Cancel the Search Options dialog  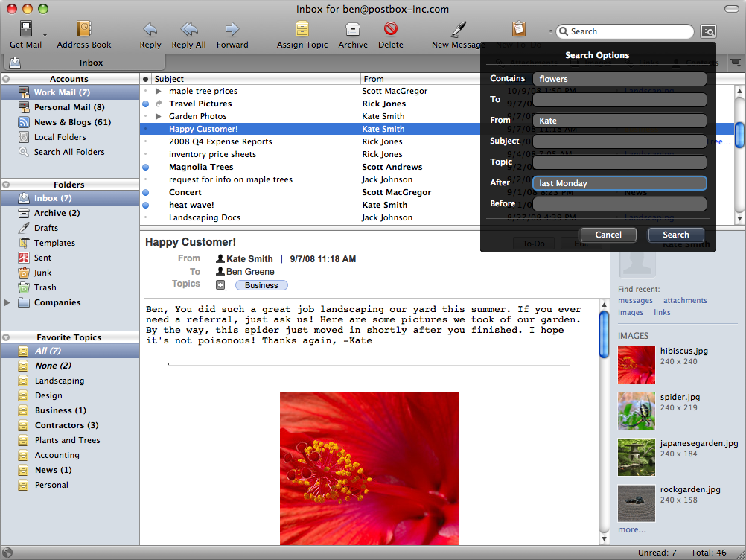point(608,235)
